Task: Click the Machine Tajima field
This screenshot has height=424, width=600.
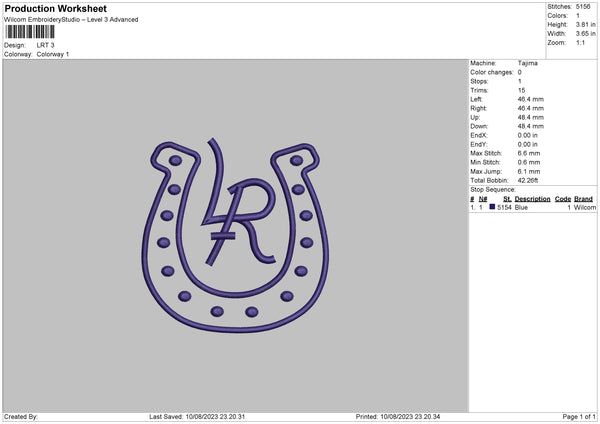Action: point(504,63)
